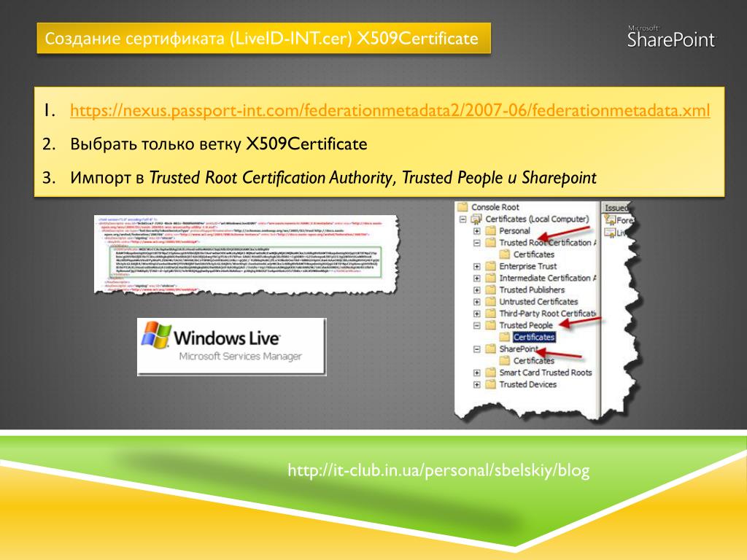The width and height of the screenshot is (747, 560).
Task: Click the SharePoint folder icon
Action: pyautogui.click(x=490, y=349)
